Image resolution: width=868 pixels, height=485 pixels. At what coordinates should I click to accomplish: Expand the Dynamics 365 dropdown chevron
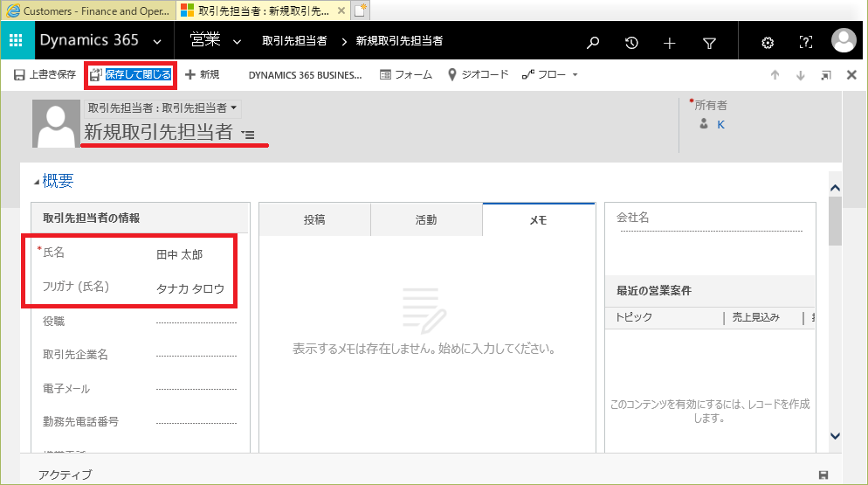[x=157, y=42]
